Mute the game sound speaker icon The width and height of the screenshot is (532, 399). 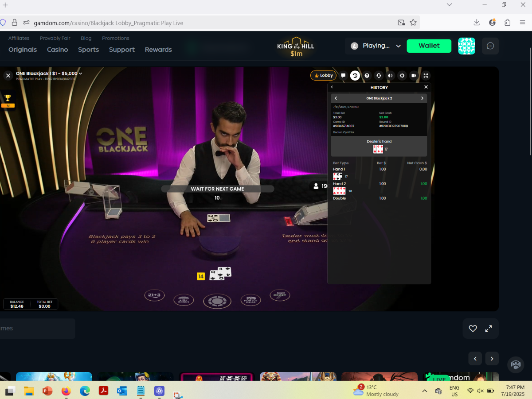390,76
